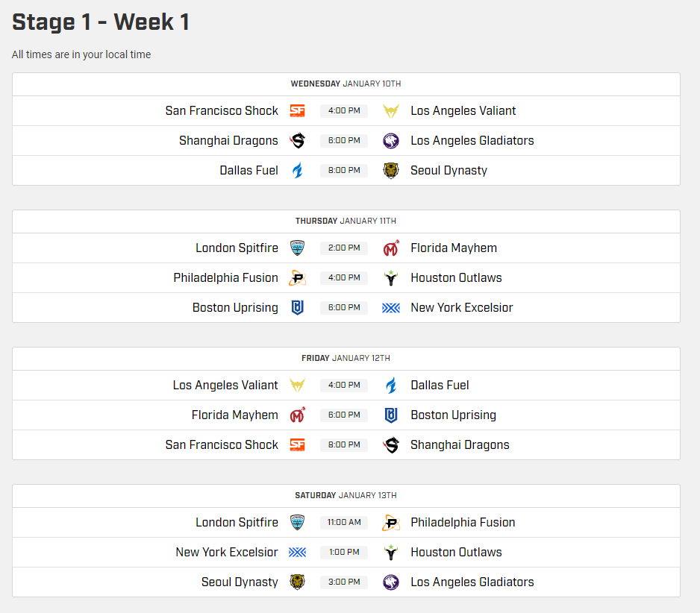Image resolution: width=700 pixels, height=613 pixels.
Task: Click the Boston Uprising logo in Friday's match
Action: click(x=391, y=415)
